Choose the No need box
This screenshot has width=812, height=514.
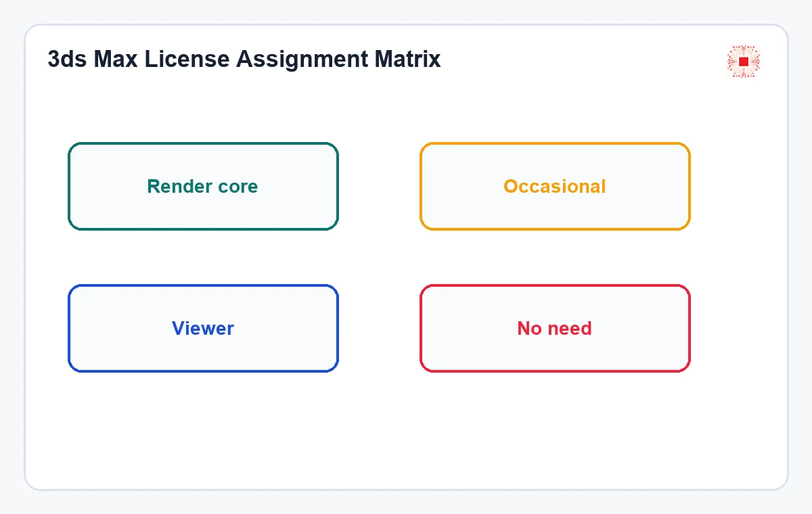click(x=555, y=328)
